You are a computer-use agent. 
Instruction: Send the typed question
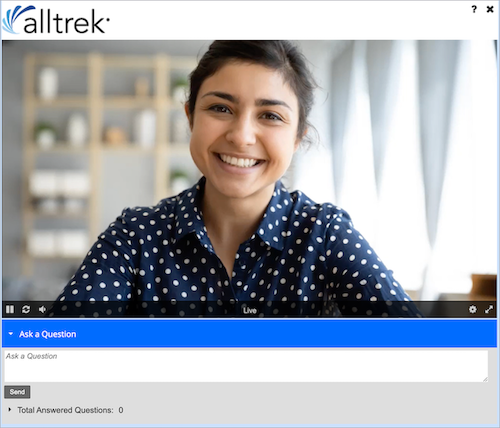(17, 392)
